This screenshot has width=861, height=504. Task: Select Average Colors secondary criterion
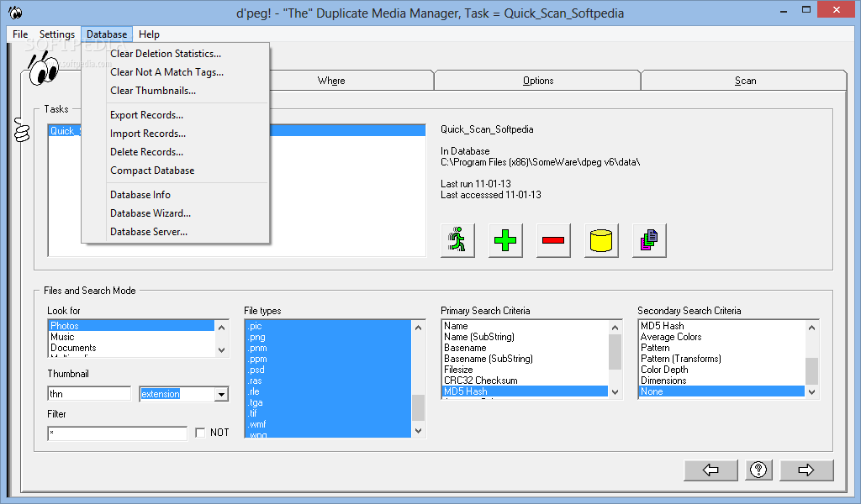pyautogui.click(x=721, y=337)
